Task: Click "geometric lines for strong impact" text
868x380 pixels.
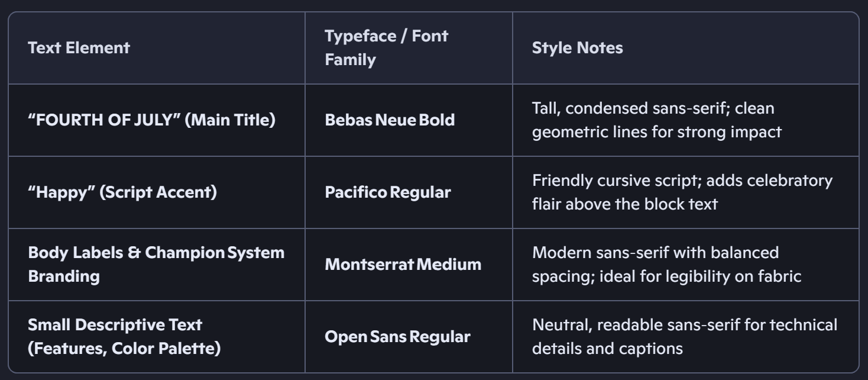Action: click(657, 131)
